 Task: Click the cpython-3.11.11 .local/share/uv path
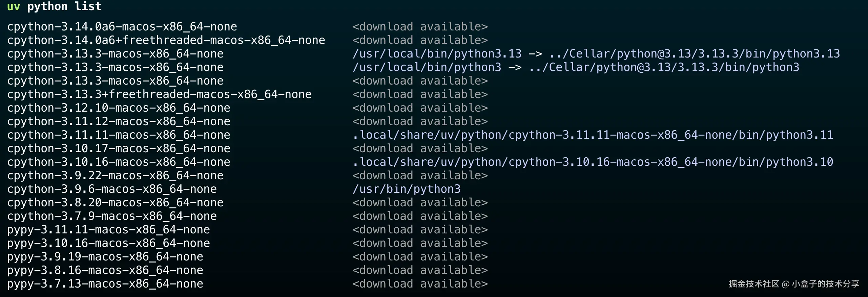[592, 135]
